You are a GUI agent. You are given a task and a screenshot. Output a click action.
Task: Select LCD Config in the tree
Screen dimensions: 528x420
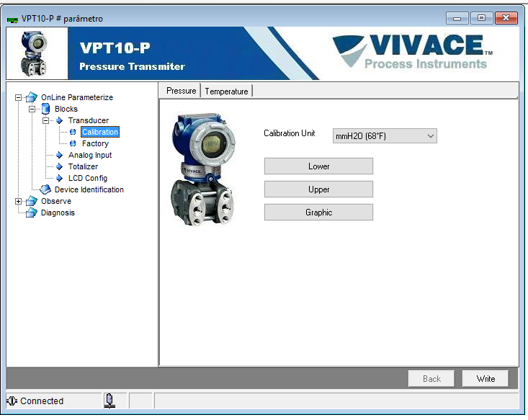pyautogui.click(x=88, y=178)
